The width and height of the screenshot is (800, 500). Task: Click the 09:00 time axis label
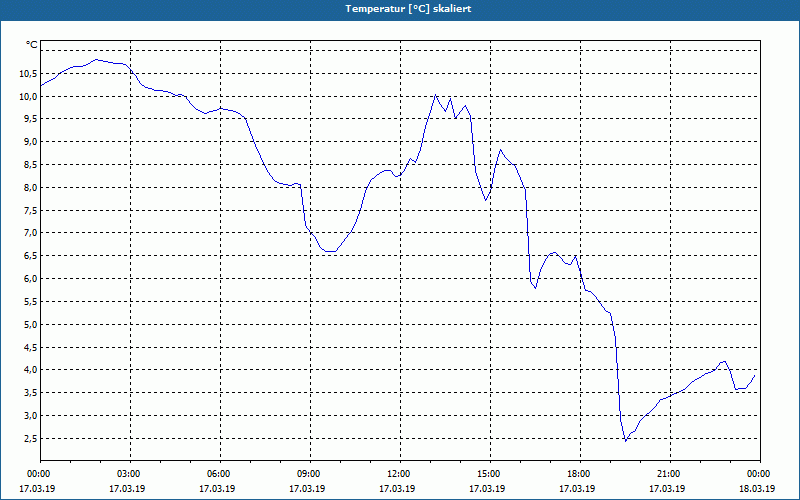click(x=310, y=474)
